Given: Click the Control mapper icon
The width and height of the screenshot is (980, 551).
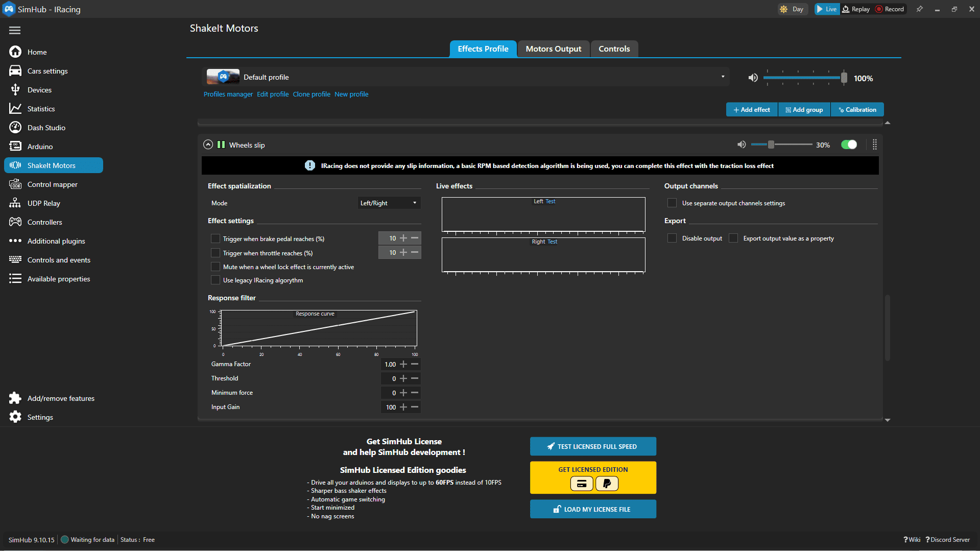Looking at the screenshot, I should click(x=15, y=184).
